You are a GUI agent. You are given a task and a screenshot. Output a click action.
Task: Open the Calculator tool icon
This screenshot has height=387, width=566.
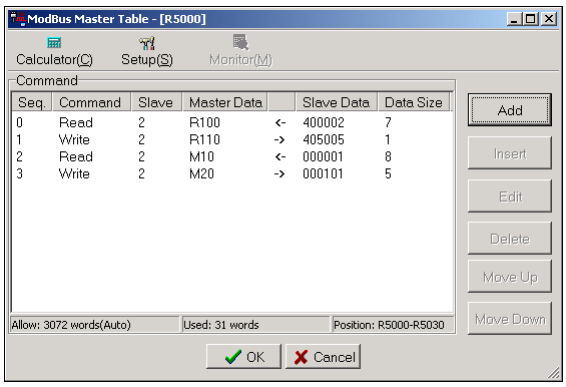pos(54,43)
